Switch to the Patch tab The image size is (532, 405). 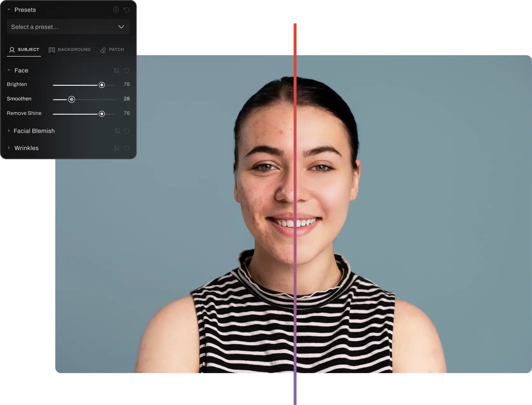(112, 50)
